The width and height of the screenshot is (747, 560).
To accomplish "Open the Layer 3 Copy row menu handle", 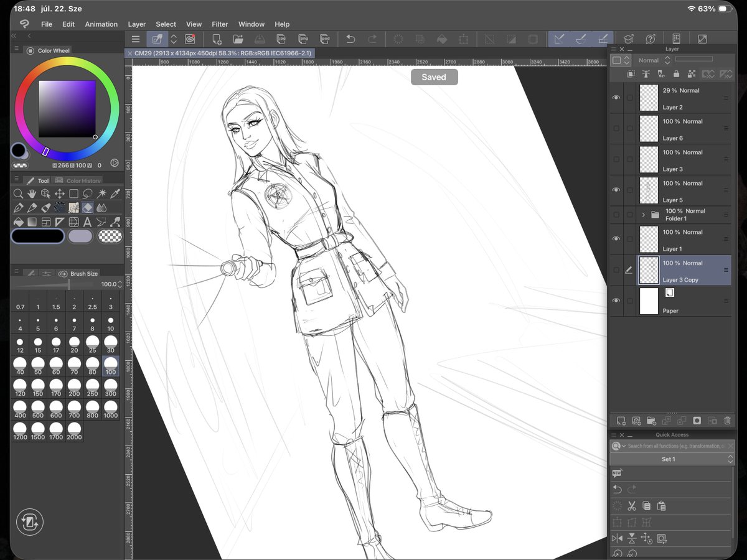I will point(726,271).
